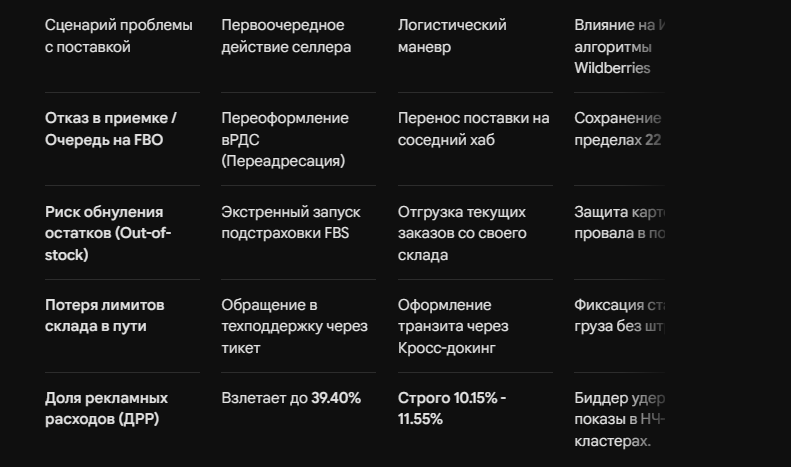The height and width of the screenshot is (467, 791).
Task: Select the 'Доля рекламных расходов (ДРР)' cell
Action: point(106,408)
